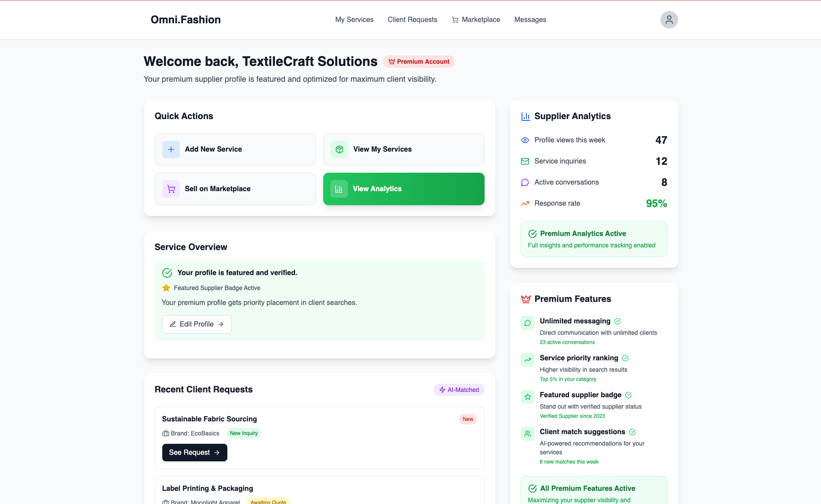
Task: Click the Marketplace cart icon in navigation
Action: click(x=455, y=20)
